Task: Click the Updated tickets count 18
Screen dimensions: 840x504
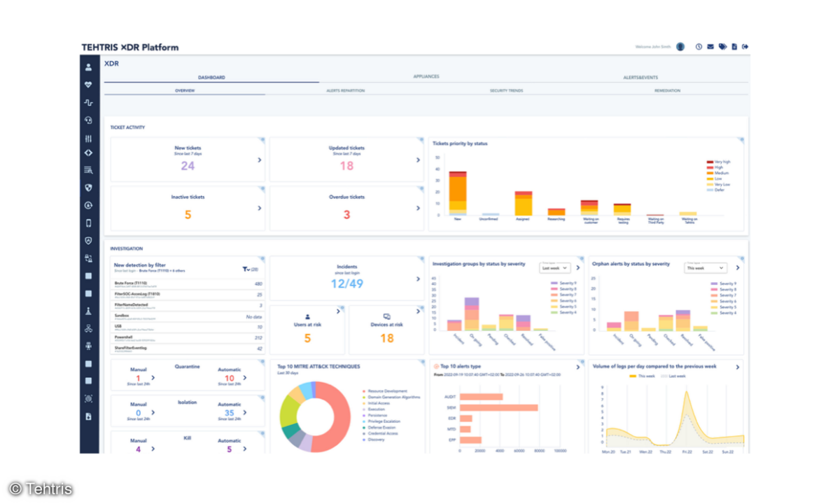Action: click(346, 166)
